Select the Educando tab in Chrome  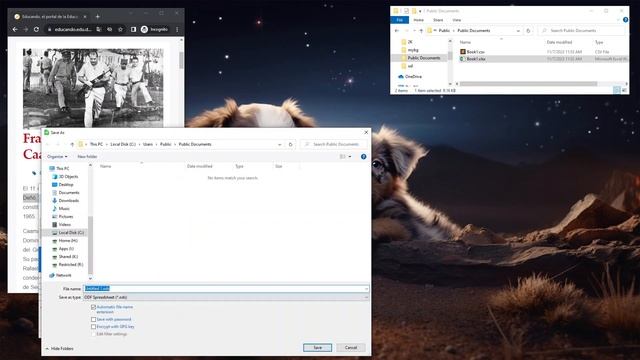tap(49, 17)
